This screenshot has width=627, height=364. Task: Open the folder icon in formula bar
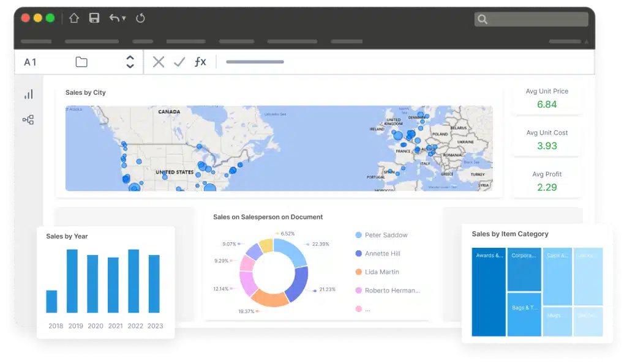click(x=81, y=62)
